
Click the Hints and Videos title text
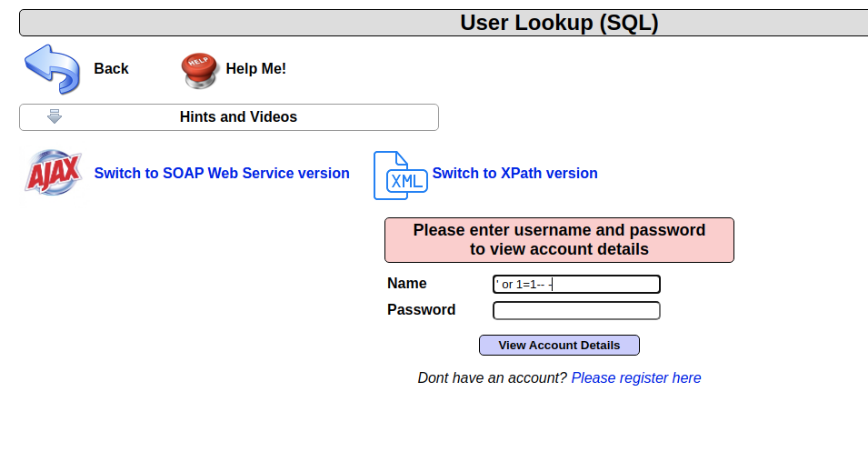coord(238,117)
